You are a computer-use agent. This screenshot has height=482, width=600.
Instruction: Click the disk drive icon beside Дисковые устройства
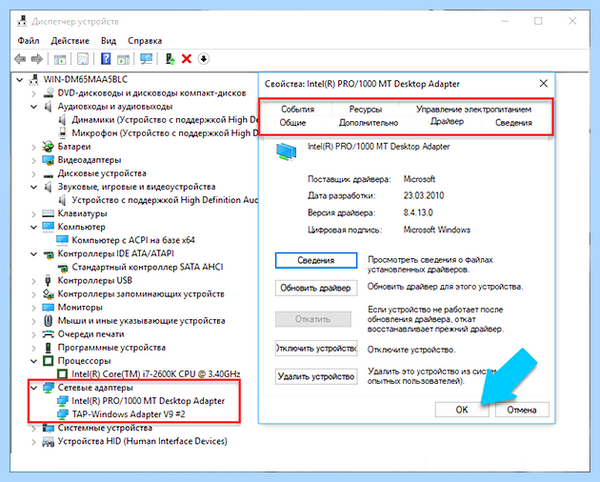[48, 174]
